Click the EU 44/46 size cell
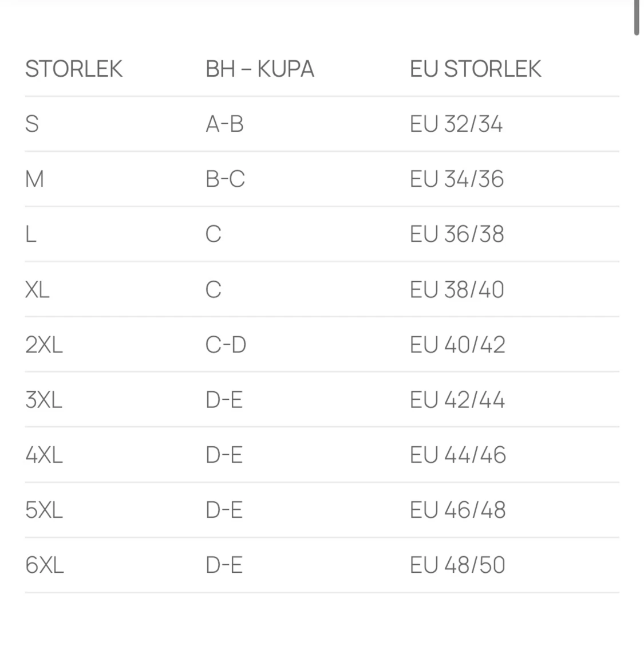The width and height of the screenshot is (644, 645). coord(458,455)
